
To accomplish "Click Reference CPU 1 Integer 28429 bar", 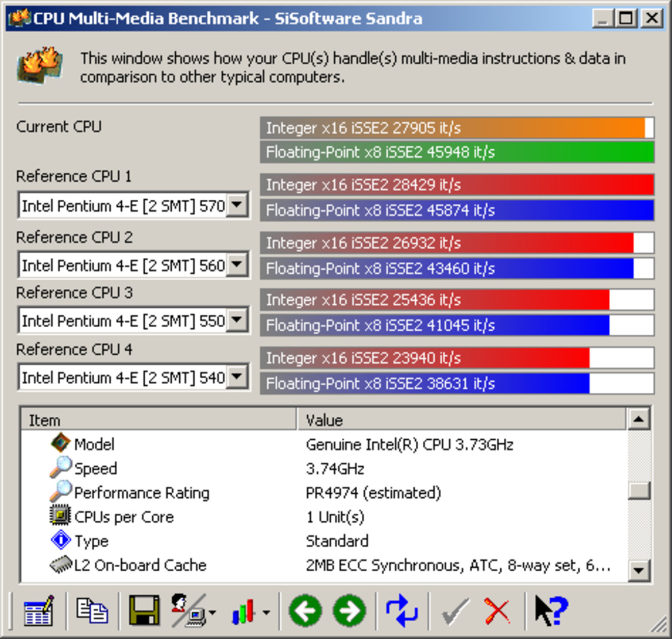I will tap(457, 185).
